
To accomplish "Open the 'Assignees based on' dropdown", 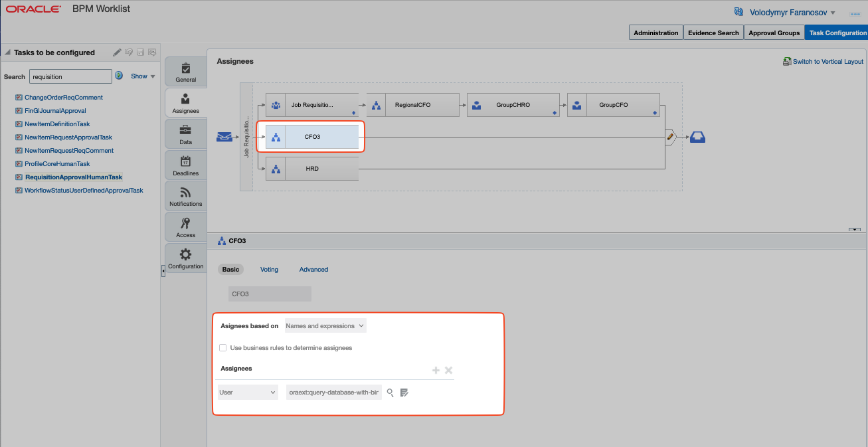I will coord(325,326).
